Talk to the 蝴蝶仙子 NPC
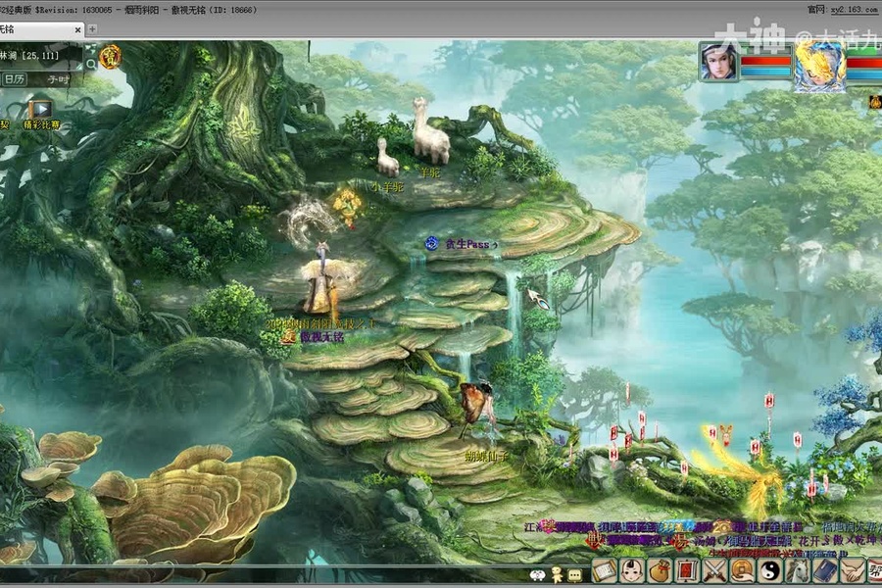The image size is (882, 588). [x=478, y=412]
